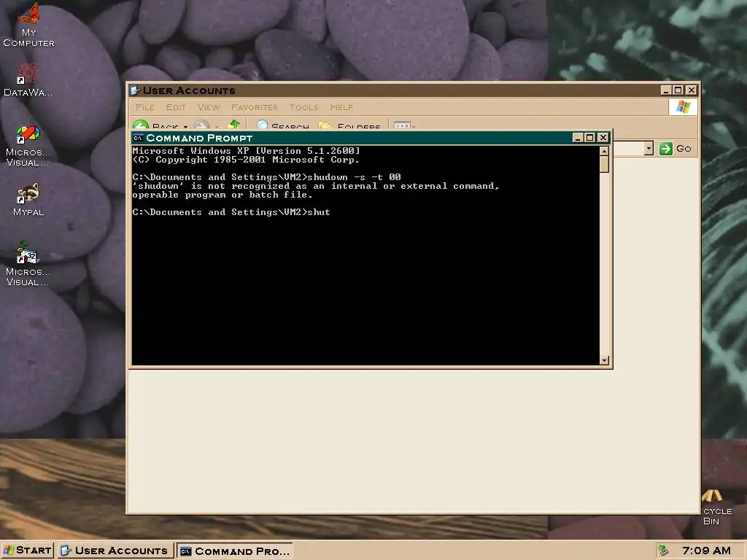Click Command Prompt scrollbar down arrow
Viewport: 747px width, 560px height.
coord(604,360)
